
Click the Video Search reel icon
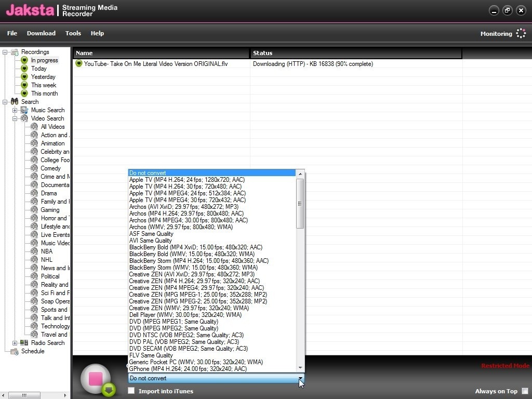tap(24, 118)
